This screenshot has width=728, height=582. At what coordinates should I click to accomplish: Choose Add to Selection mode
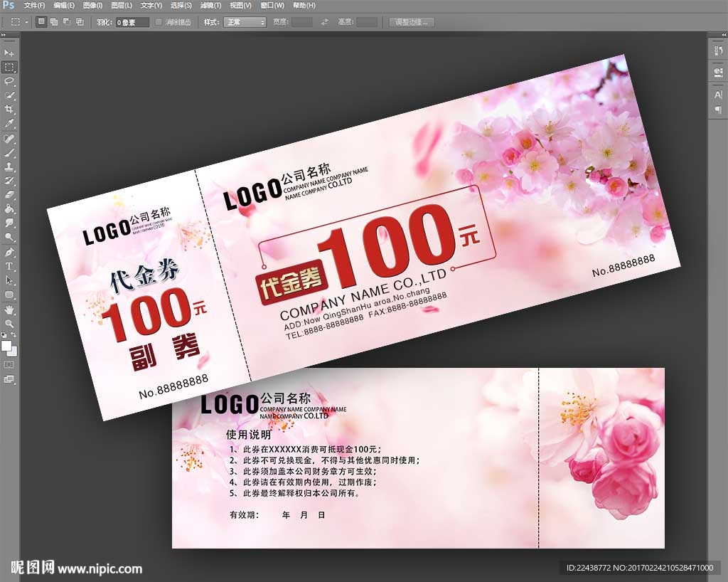54,22
